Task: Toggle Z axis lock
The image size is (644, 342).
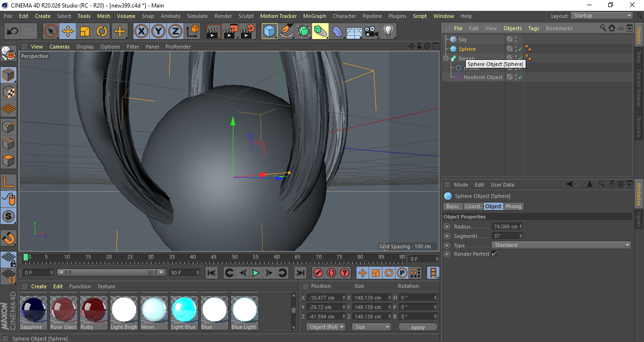Action: tap(175, 32)
